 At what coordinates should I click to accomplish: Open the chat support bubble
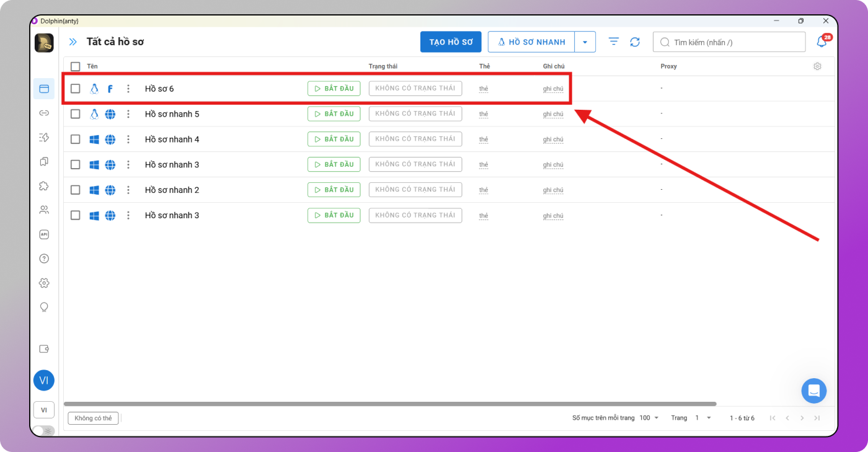tap(813, 391)
